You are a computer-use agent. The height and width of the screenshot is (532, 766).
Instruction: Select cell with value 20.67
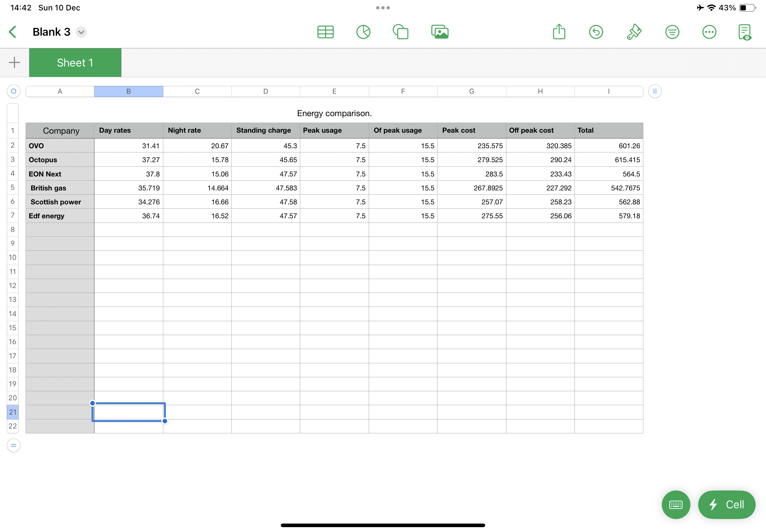[197, 146]
